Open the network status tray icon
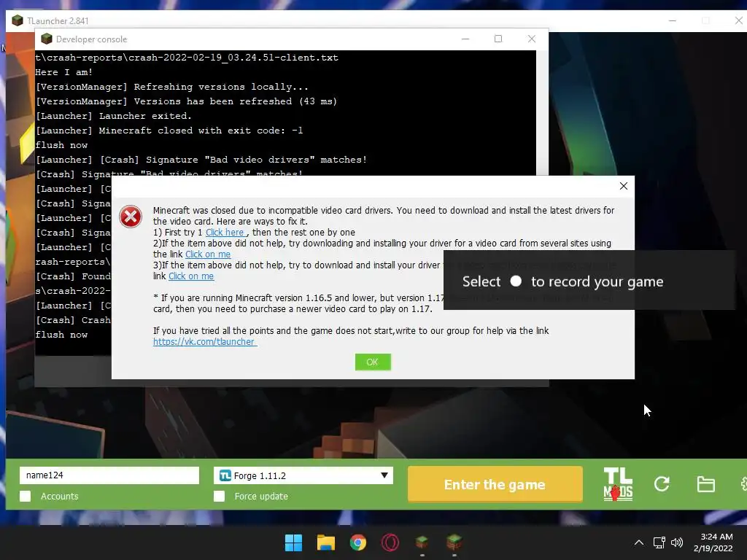This screenshot has width=747, height=560. pyautogui.click(x=659, y=542)
